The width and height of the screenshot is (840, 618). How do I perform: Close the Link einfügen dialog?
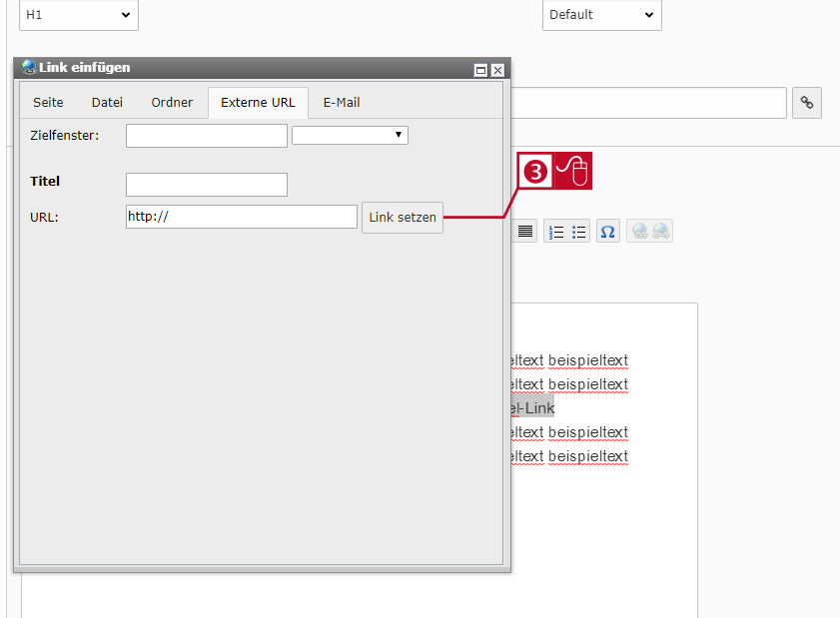pos(497,70)
